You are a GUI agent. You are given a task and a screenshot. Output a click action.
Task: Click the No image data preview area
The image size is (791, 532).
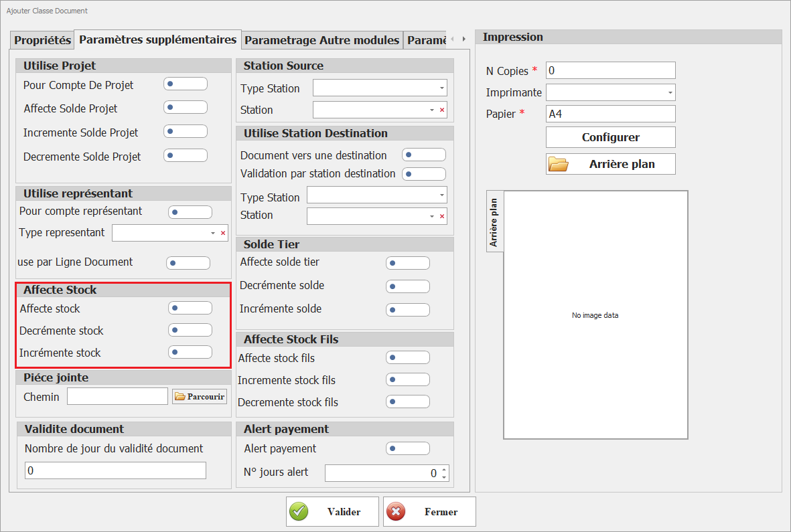(x=595, y=315)
